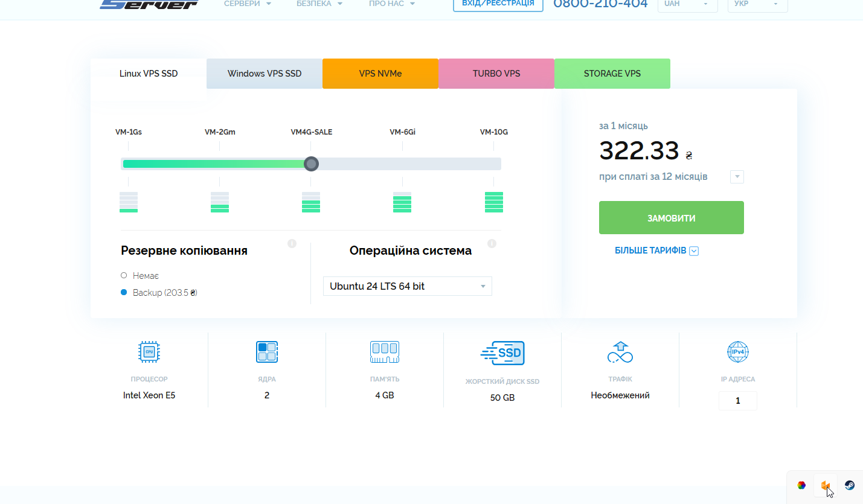Open info icon next to Резервне копіювання
The image size is (863, 504).
(292, 244)
